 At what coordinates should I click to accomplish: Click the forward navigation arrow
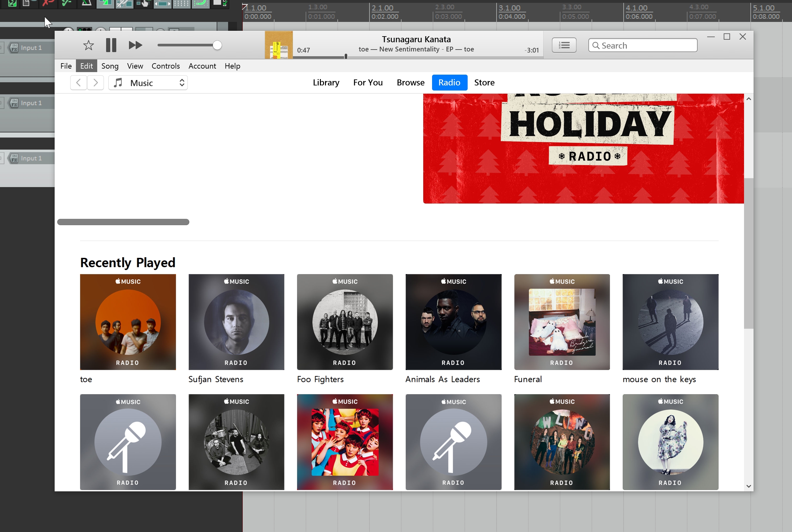coord(95,83)
